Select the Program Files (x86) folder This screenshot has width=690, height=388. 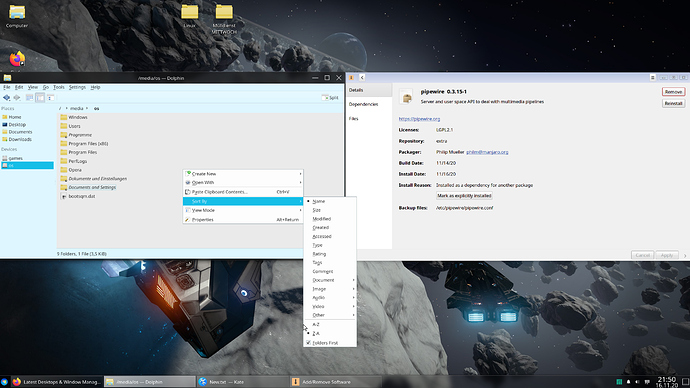click(x=84, y=144)
